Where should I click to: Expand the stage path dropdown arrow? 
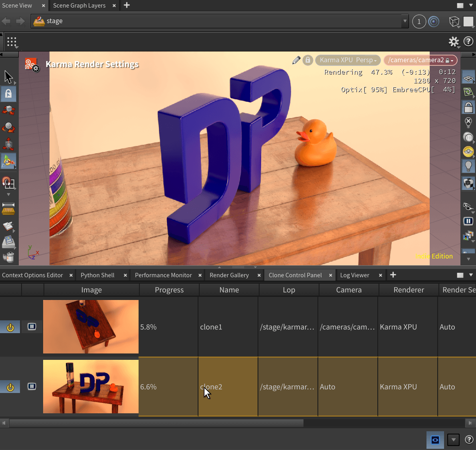coord(405,21)
